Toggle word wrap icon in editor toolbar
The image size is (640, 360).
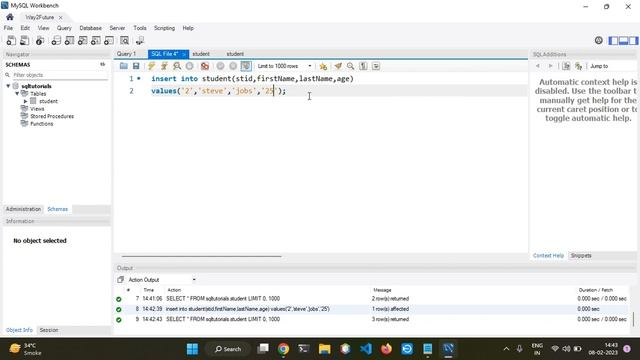pyautogui.click(x=376, y=66)
